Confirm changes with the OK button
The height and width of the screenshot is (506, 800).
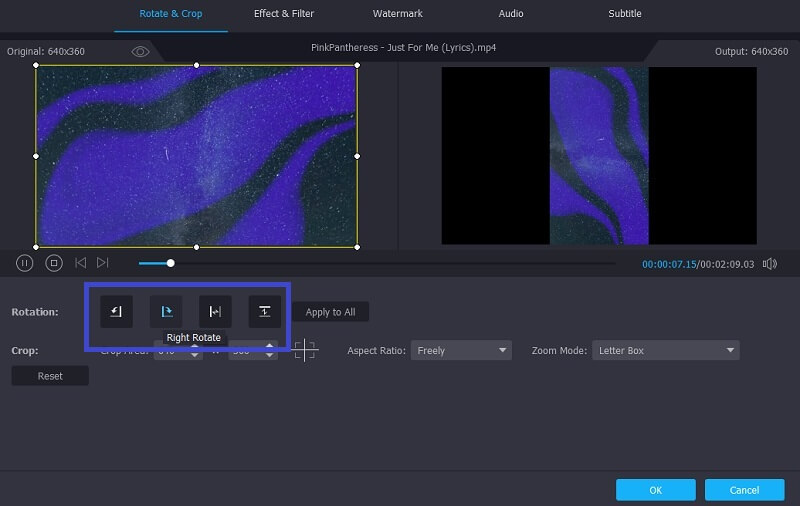click(655, 490)
